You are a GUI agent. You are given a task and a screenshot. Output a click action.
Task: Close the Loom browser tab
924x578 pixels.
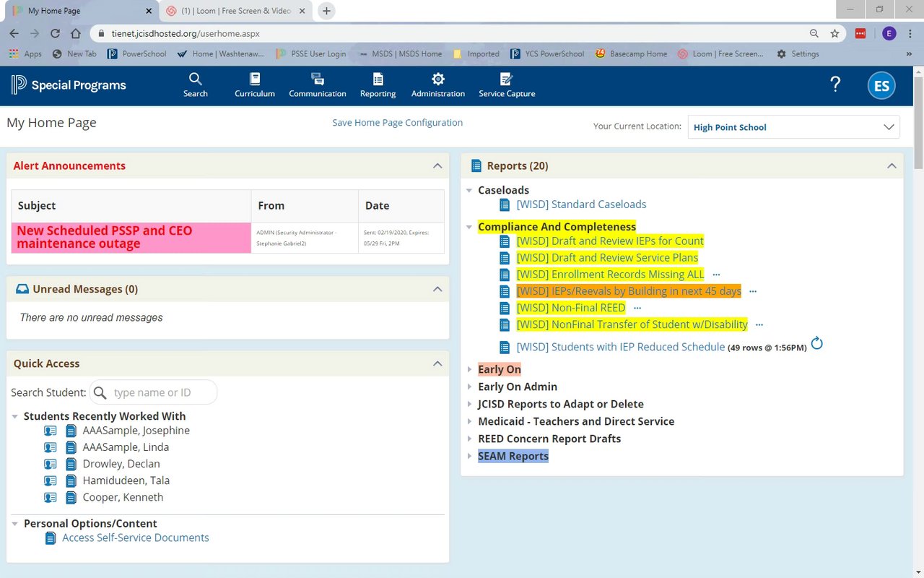[302, 11]
